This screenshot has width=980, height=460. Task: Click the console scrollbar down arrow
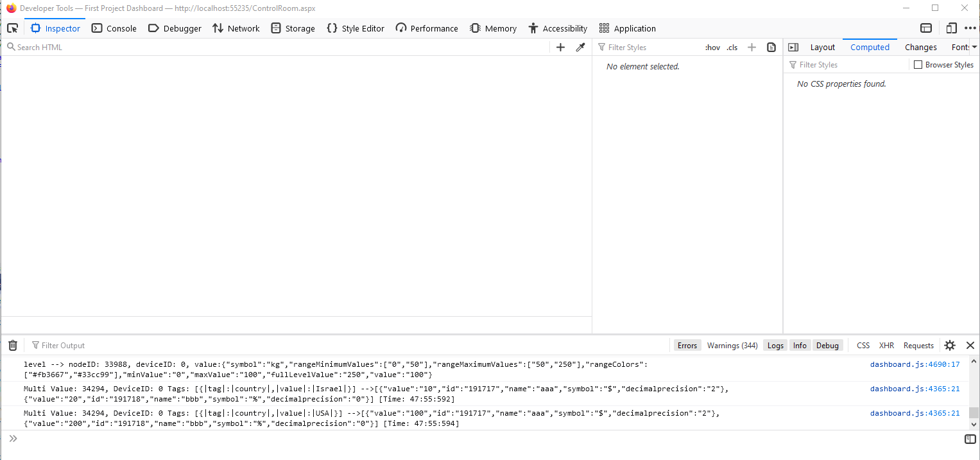974,424
